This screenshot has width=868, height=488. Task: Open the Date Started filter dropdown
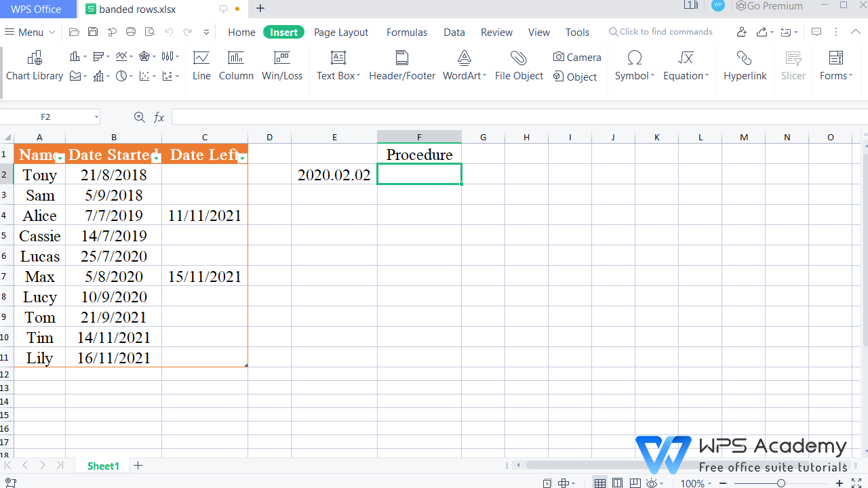[x=157, y=158]
